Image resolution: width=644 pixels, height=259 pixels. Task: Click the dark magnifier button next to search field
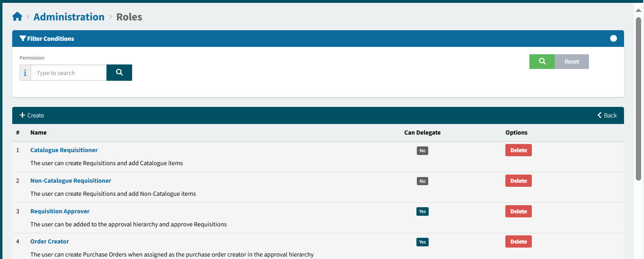click(119, 73)
